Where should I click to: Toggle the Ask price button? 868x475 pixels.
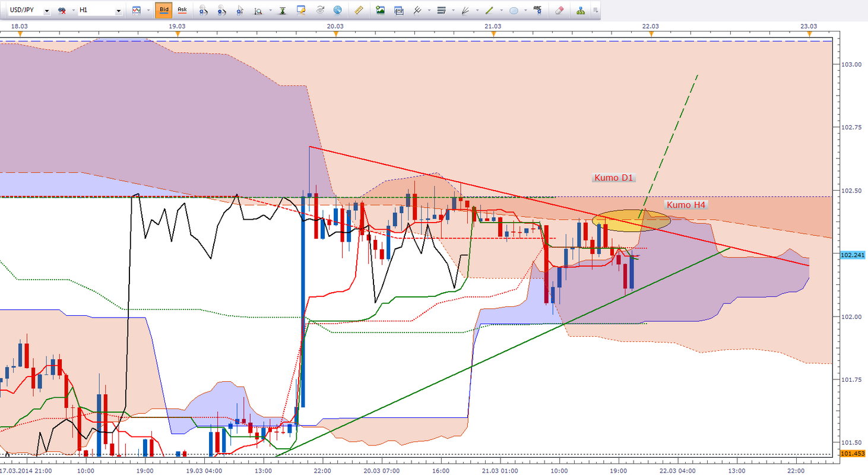[182, 10]
